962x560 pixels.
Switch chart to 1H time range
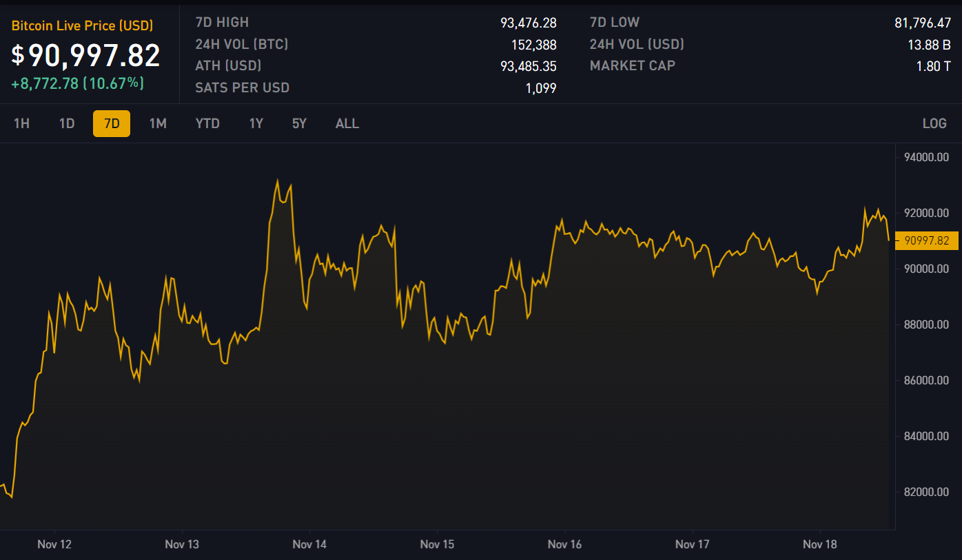point(22,124)
